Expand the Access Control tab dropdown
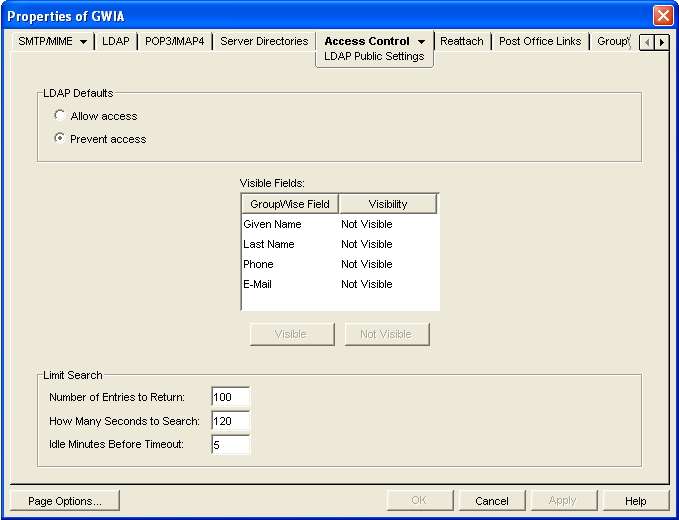The height and width of the screenshot is (520, 679). pos(422,42)
